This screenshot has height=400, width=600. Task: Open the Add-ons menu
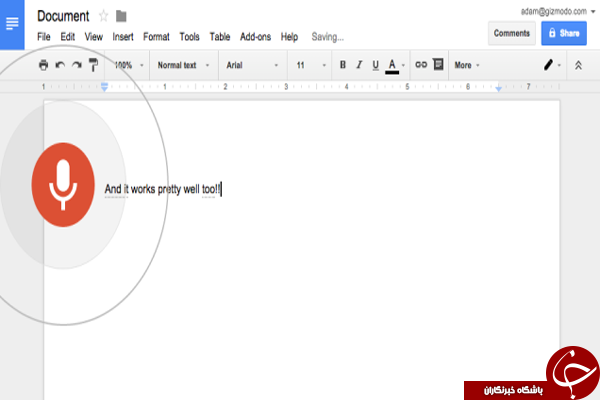[x=256, y=37]
